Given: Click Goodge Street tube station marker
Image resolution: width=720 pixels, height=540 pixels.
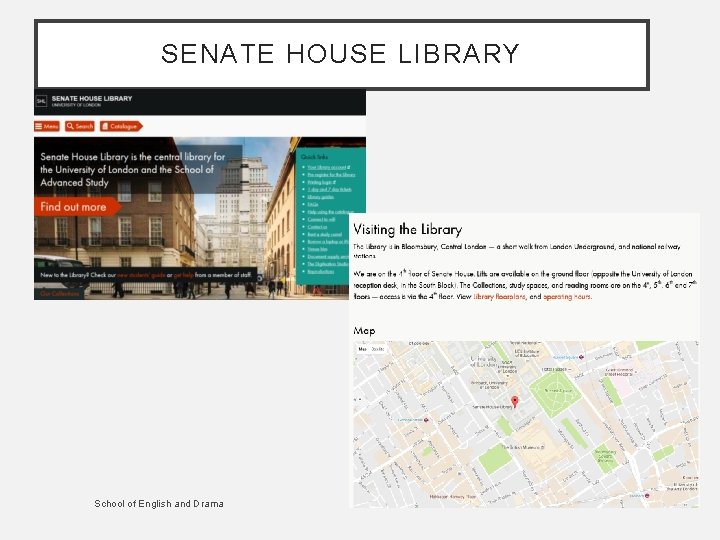Looking at the screenshot, I should [x=426, y=420].
